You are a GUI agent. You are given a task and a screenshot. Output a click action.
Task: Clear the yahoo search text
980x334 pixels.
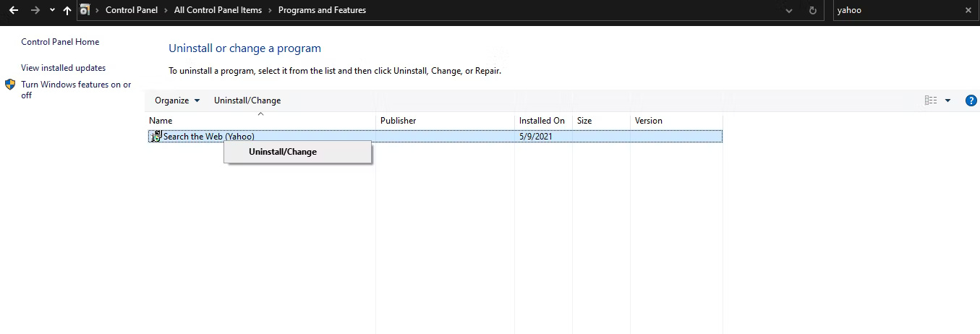968,10
